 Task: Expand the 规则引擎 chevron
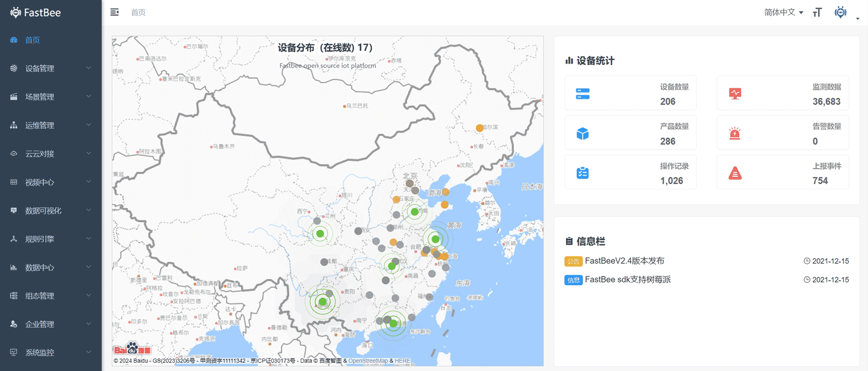coord(89,238)
